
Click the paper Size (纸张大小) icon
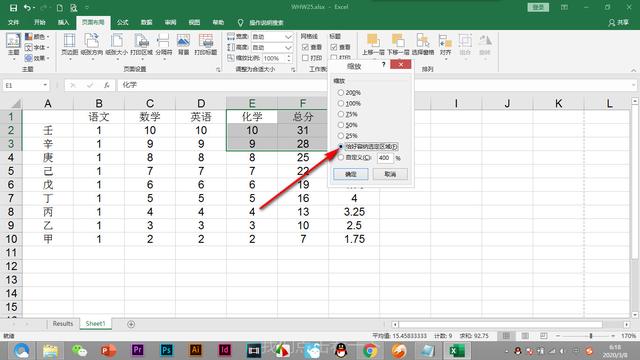(x=117, y=45)
